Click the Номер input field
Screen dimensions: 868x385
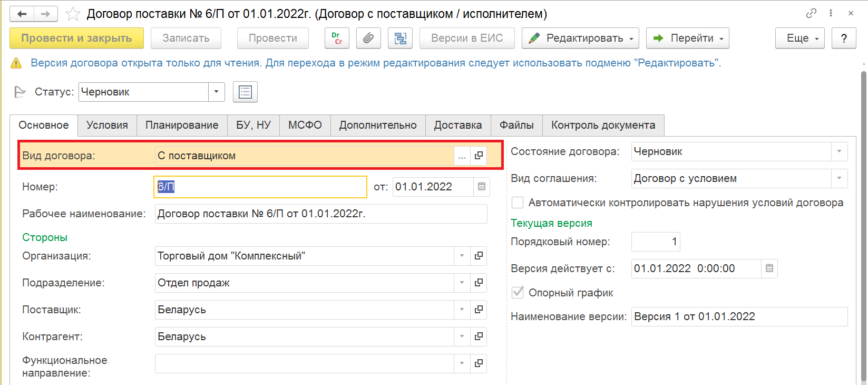coord(260,187)
